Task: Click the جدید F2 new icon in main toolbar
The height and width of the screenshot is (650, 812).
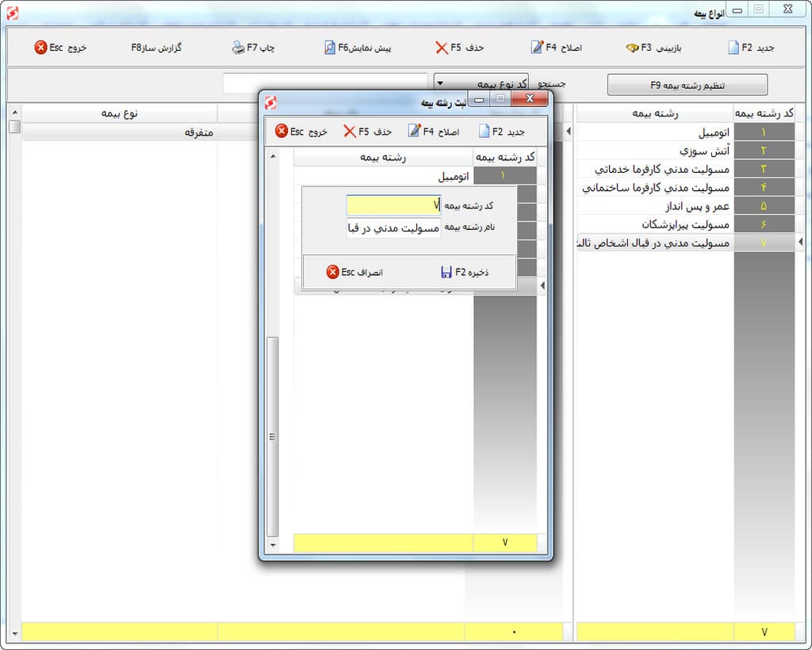Action: [x=734, y=48]
